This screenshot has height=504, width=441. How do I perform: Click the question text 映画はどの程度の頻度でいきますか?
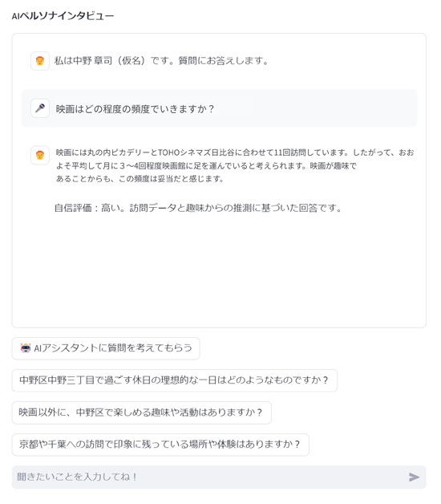[x=135, y=109]
